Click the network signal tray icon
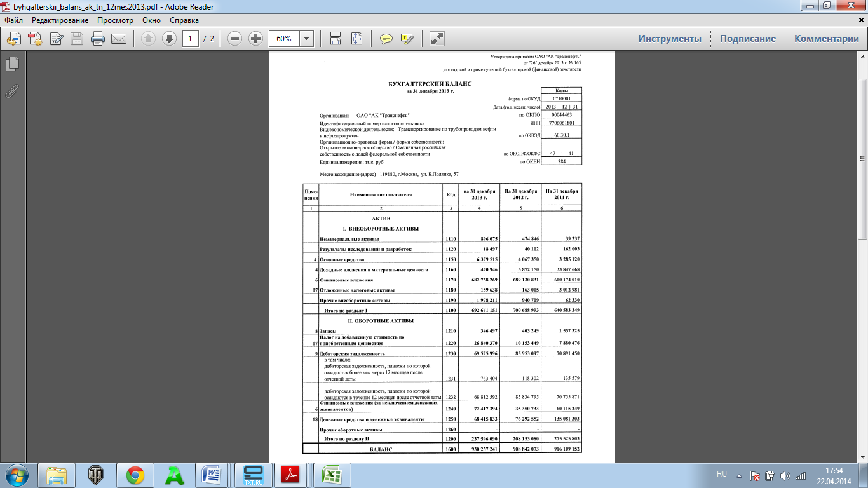Image resolution: width=868 pixels, height=488 pixels. [801, 475]
